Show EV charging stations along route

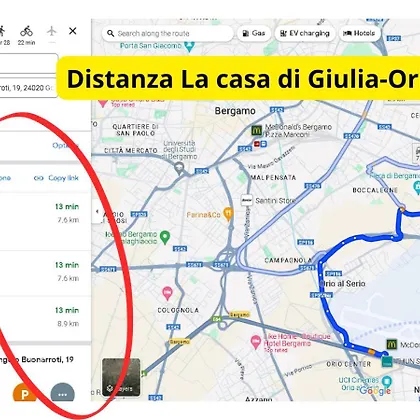[x=305, y=33]
